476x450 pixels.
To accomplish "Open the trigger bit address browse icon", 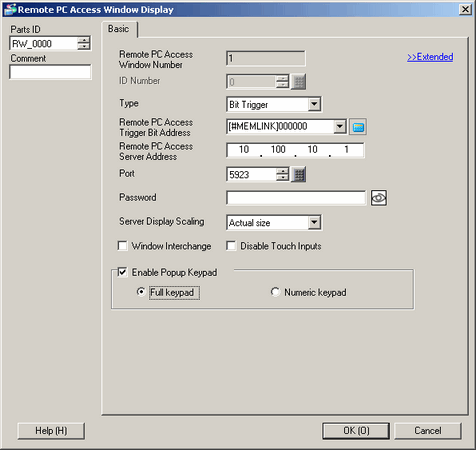I will click(358, 127).
